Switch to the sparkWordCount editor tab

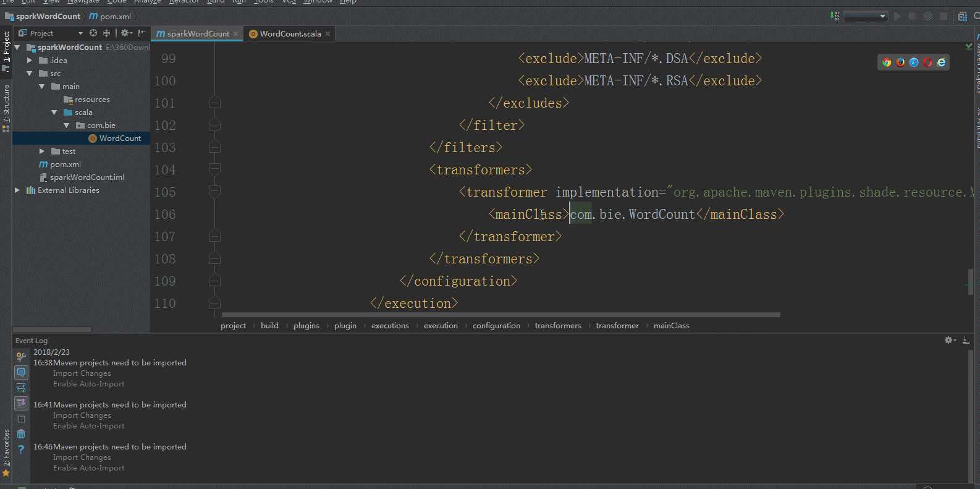coord(198,34)
